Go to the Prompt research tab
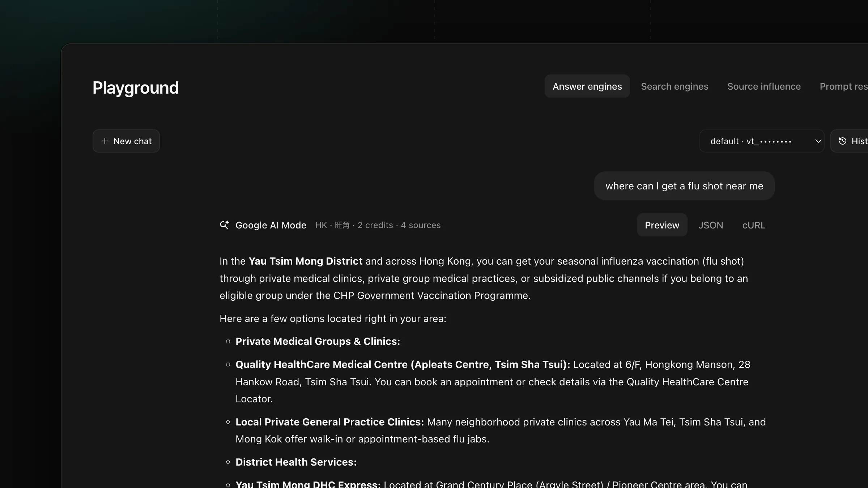The image size is (868, 488). pos(843,86)
